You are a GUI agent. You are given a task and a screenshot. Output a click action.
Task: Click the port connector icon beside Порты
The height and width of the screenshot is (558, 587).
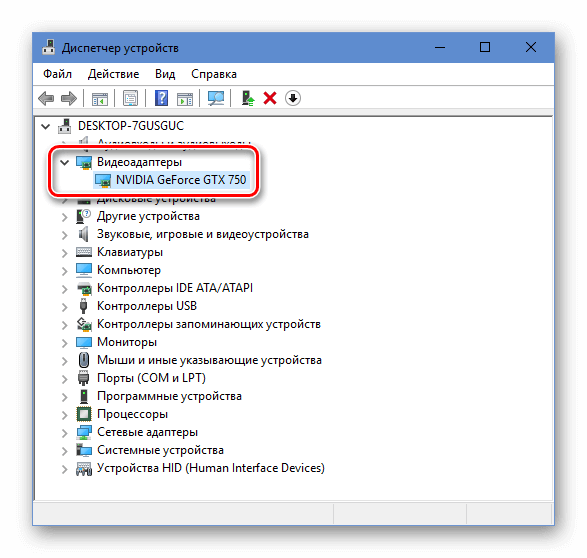[x=83, y=378]
